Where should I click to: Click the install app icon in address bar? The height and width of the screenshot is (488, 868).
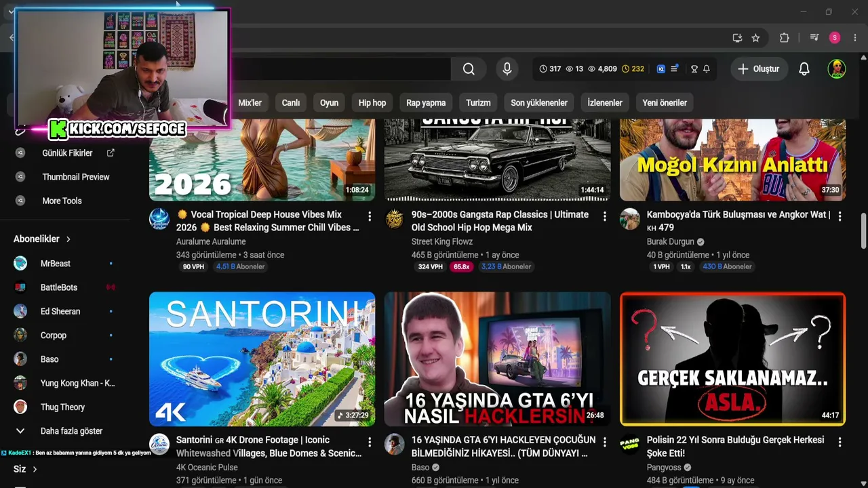[737, 38]
